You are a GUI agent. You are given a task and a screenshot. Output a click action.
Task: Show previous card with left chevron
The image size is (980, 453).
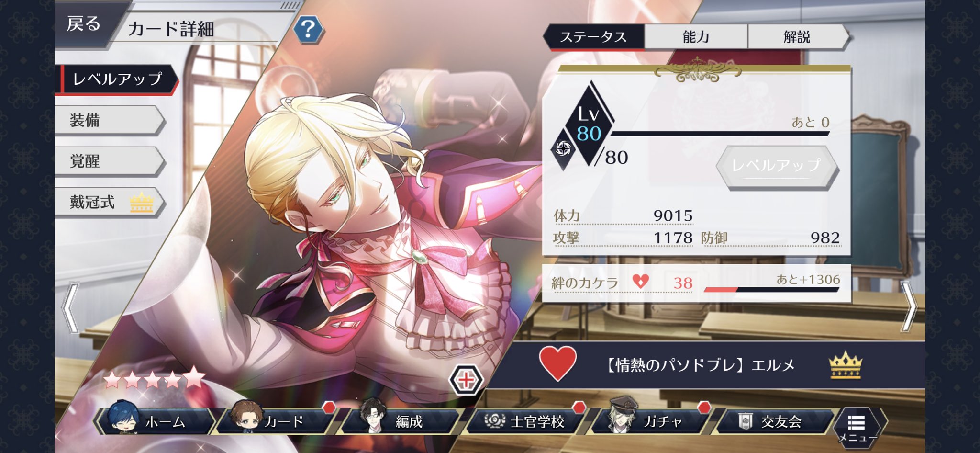click(x=71, y=307)
